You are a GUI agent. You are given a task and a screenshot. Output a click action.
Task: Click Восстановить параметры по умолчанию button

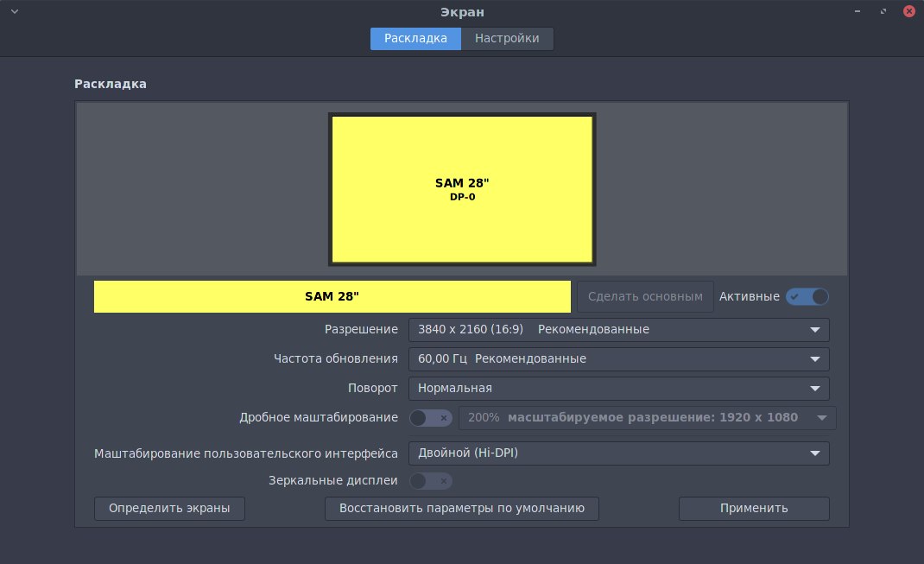tap(462, 508)
